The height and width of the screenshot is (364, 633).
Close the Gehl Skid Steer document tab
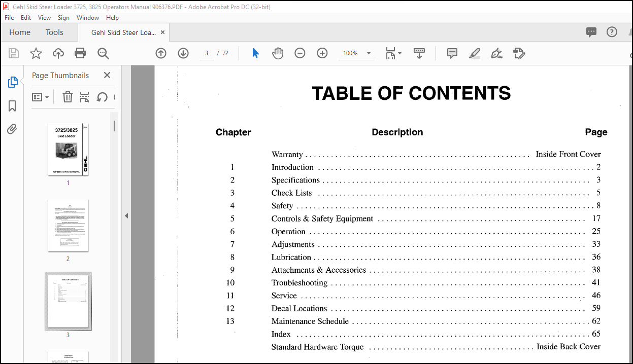pos(162,32)
